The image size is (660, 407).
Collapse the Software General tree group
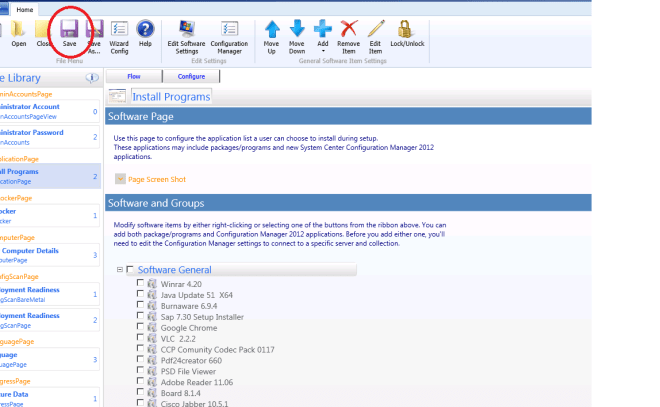120,270
